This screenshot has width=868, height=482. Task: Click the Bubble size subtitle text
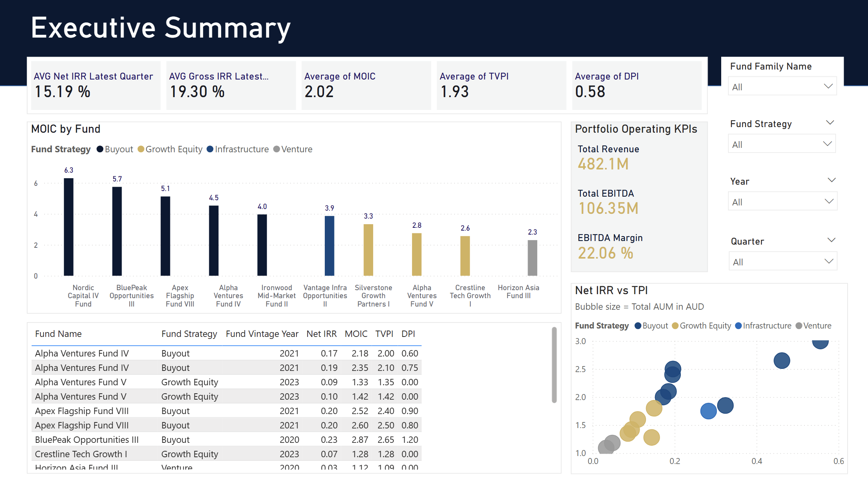tap(640, 307)
